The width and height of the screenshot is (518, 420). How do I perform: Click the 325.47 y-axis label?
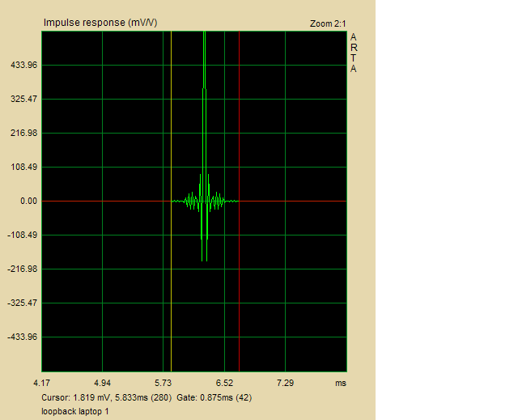[x=24, y=99]
